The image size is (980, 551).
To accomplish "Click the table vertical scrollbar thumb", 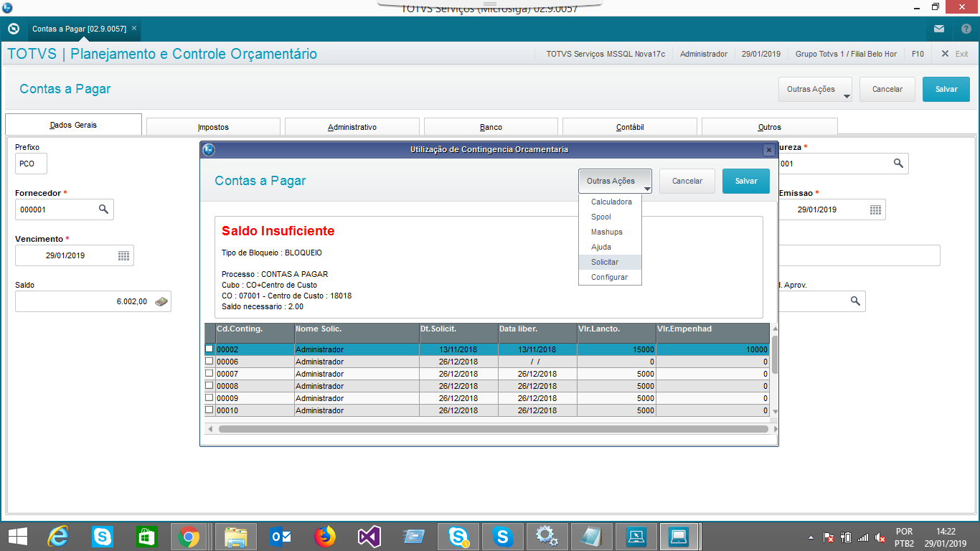I will [x=775, y=354].
